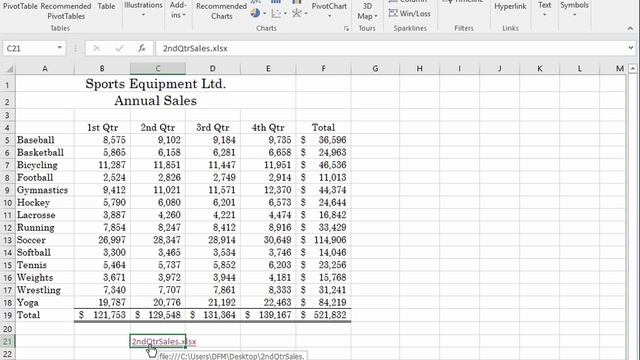
Task: Expand the formula bar
Action: point(631,48)
